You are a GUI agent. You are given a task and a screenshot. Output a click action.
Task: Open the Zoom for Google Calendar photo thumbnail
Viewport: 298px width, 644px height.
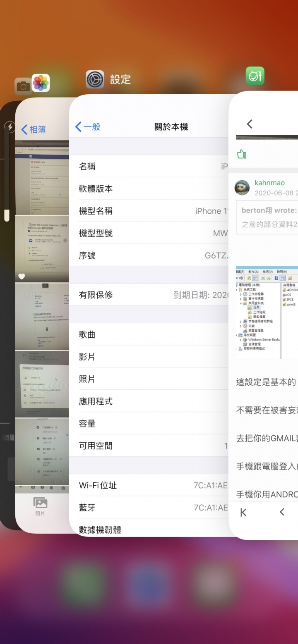[x=42, y=249]
